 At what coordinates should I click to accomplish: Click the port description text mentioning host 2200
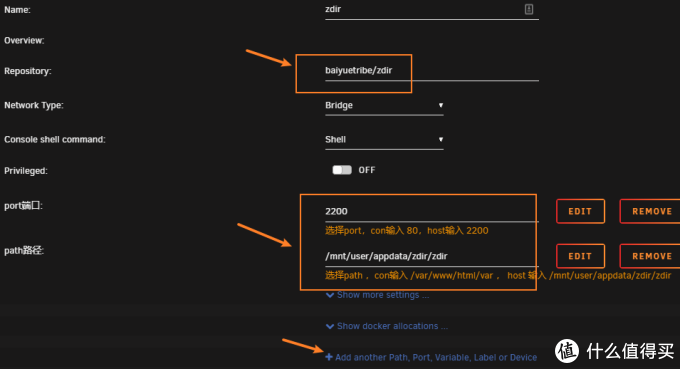407,231
